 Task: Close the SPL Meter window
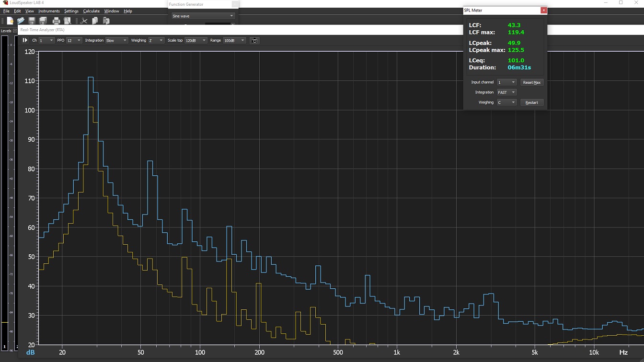tap(543, 10)
